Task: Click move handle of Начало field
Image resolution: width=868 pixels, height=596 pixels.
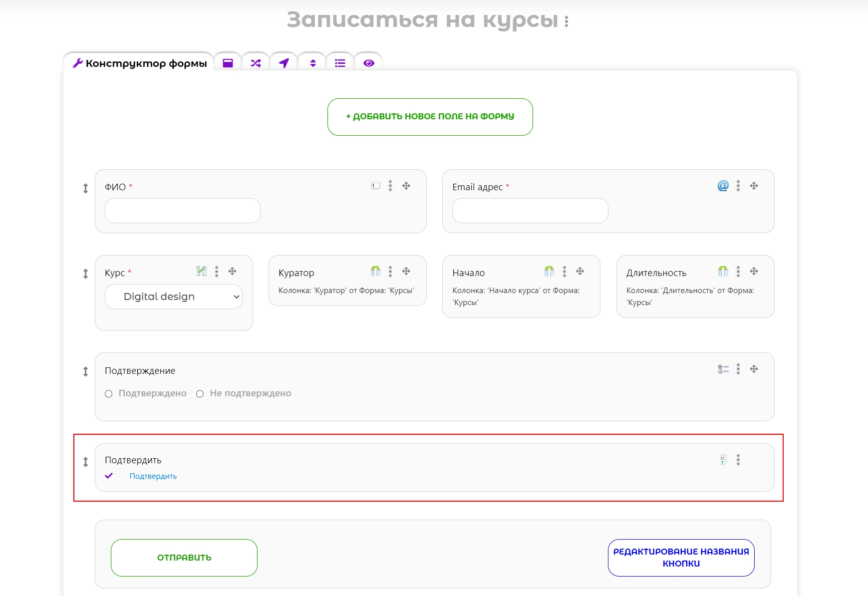Action: pos(580,271)
